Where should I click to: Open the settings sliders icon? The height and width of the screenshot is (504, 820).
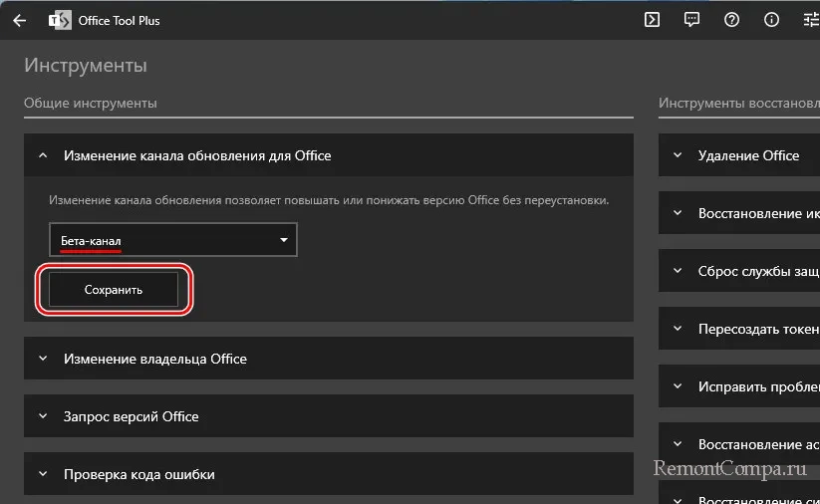click(807, 20)
